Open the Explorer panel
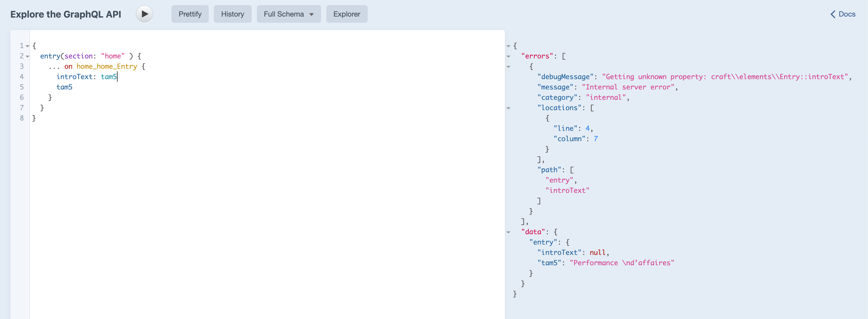This screenshot has width=868, height=319. tap(346, 14)
